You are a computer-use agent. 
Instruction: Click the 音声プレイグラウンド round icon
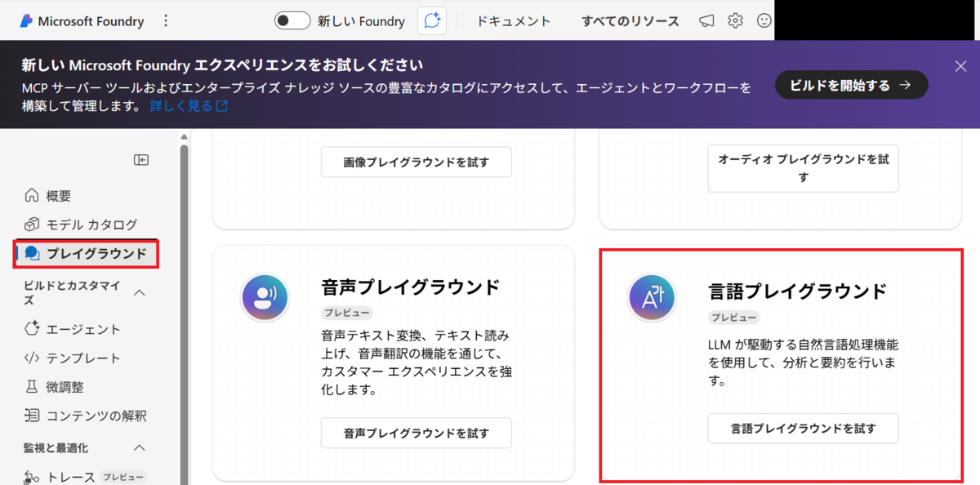pyautogui.click(x=264, y=297)
